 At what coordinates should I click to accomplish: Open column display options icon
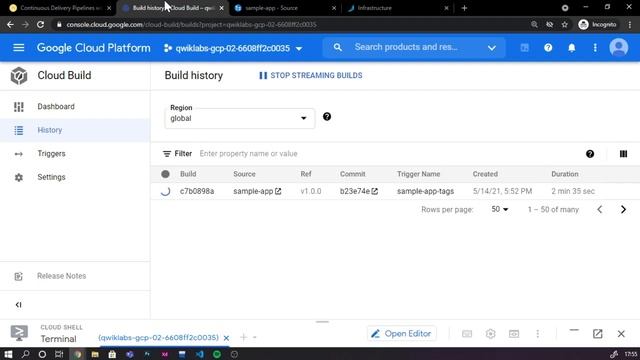click(x=623, y=154)
